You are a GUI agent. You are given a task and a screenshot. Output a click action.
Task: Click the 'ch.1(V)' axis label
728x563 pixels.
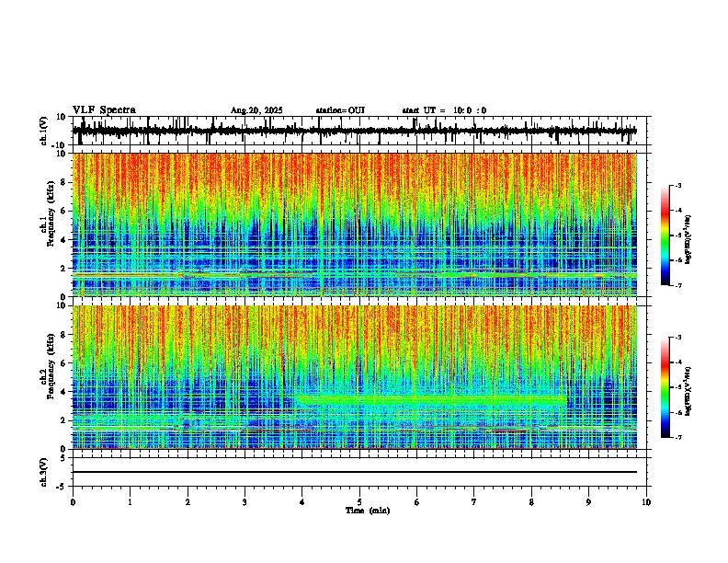tap(44, 132)
